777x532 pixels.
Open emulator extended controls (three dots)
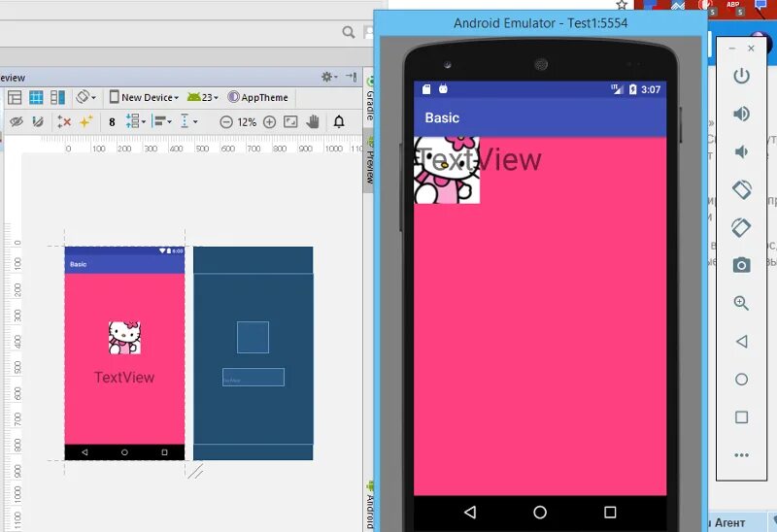click(741, 455)
